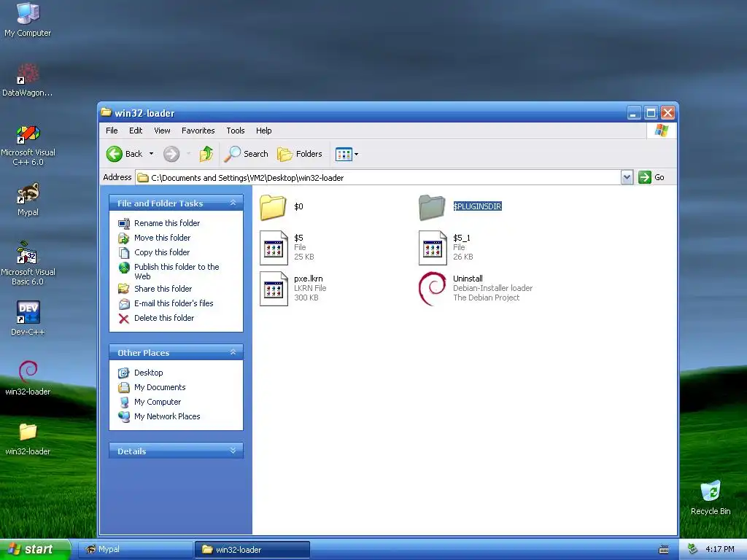Open the View menu

click(x=162, y=131)
